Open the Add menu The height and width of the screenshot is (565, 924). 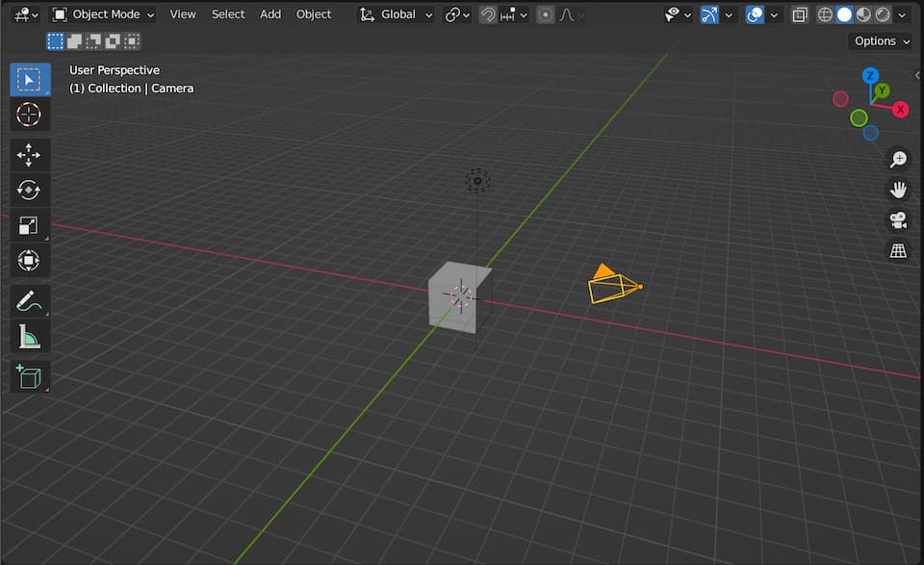pos(270,14)
